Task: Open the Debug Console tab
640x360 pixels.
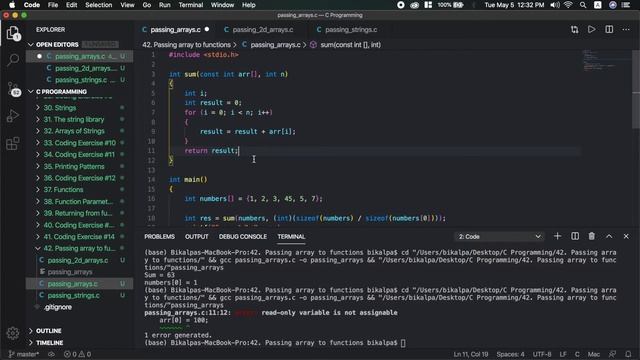Action: (242, 236)
